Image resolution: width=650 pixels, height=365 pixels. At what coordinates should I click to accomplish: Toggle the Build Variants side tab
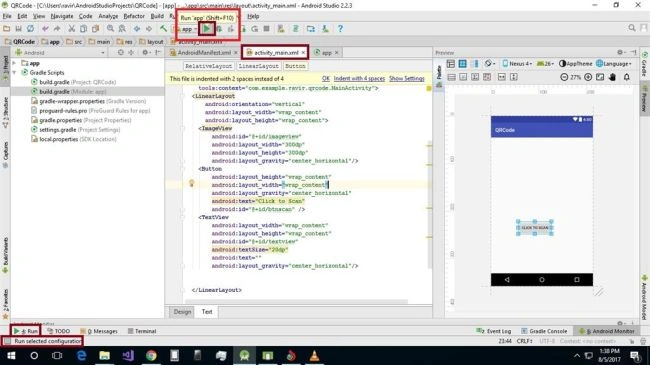tap(5, 255)
